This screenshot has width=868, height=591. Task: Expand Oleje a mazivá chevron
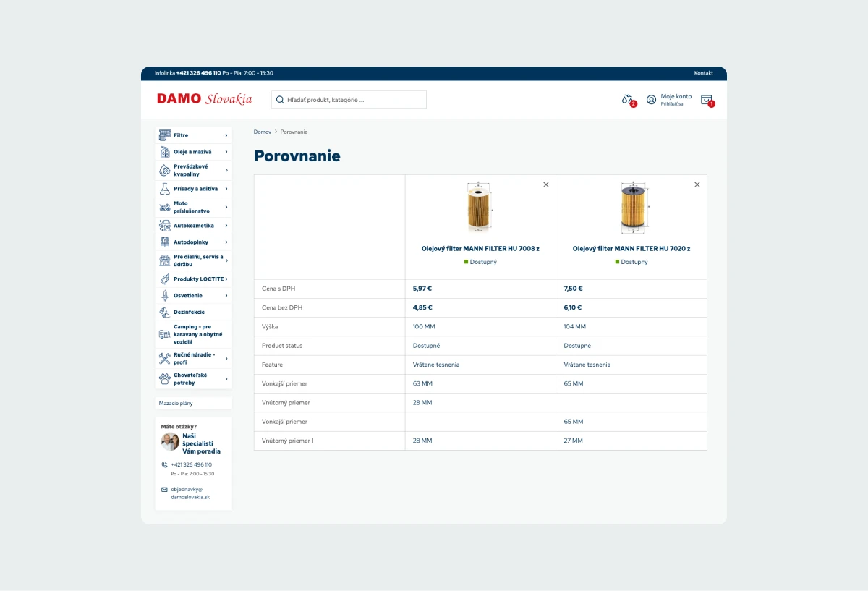(226, 152)
